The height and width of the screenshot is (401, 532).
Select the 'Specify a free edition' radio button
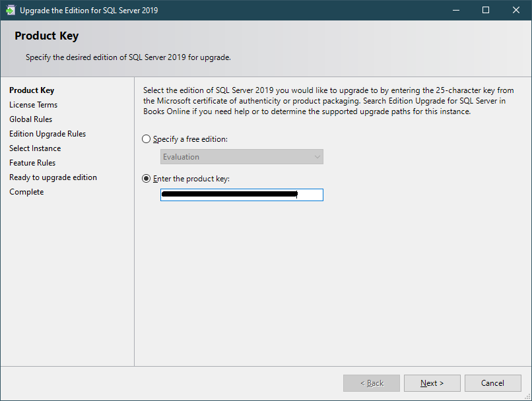(x=147, y=139)
